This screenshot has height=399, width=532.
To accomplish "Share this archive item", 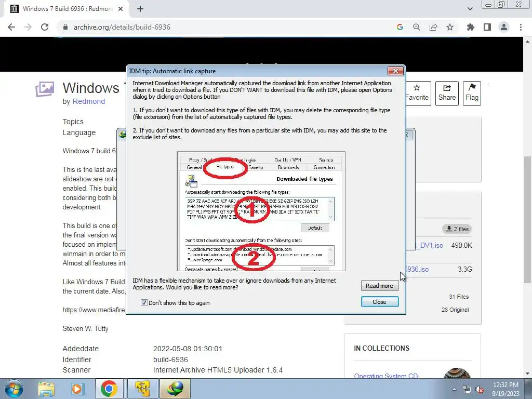I will tap(447, 94).
